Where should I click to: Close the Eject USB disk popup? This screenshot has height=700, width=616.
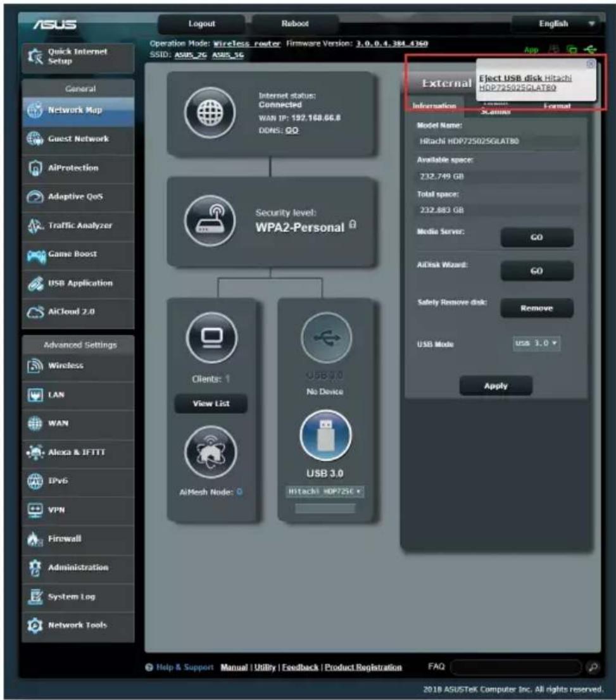[590, 65]
